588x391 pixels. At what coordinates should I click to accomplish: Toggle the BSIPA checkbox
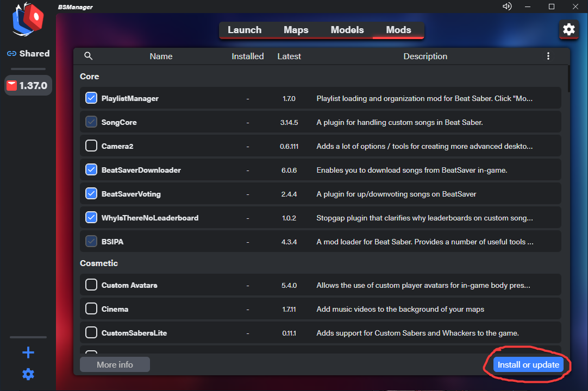[91, 242]
